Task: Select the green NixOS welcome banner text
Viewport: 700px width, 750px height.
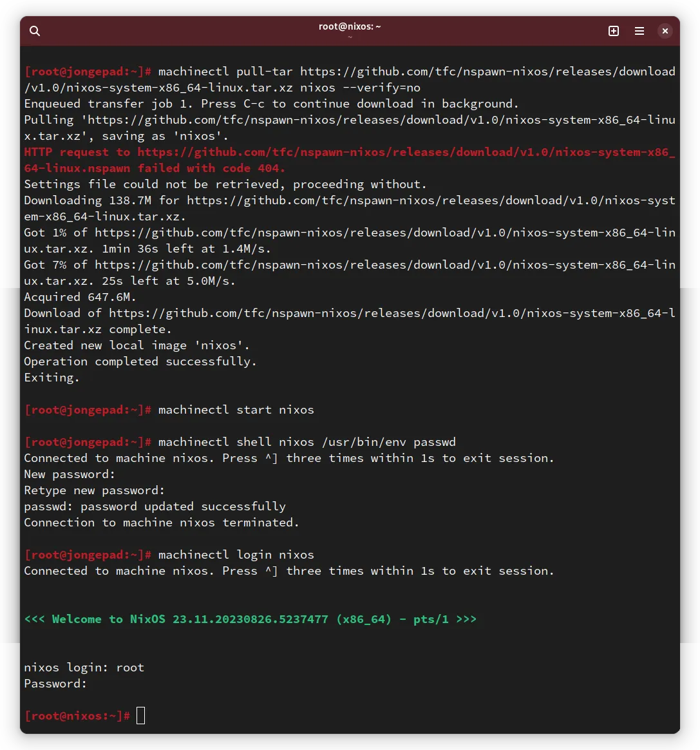Action: tap(250, 619)
